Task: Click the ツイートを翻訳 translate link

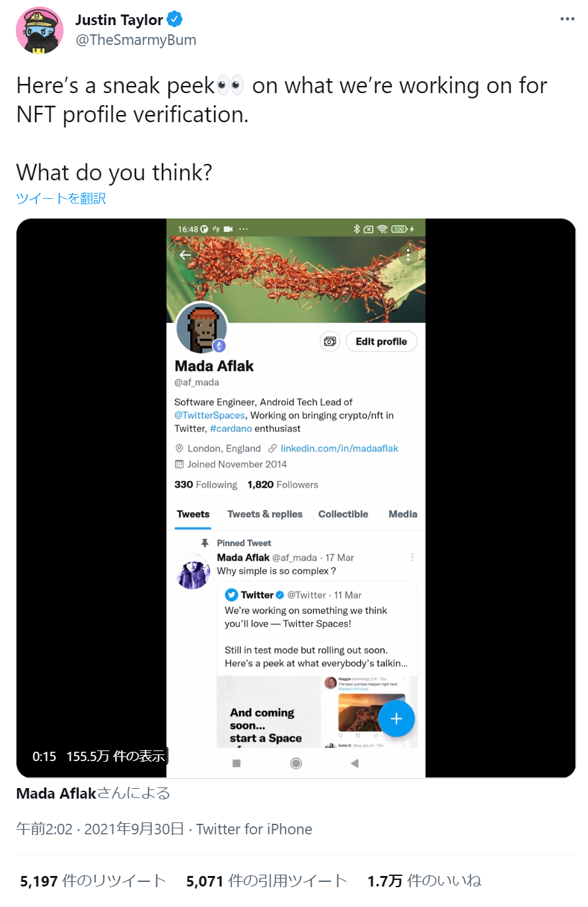Action: (61, 199)
